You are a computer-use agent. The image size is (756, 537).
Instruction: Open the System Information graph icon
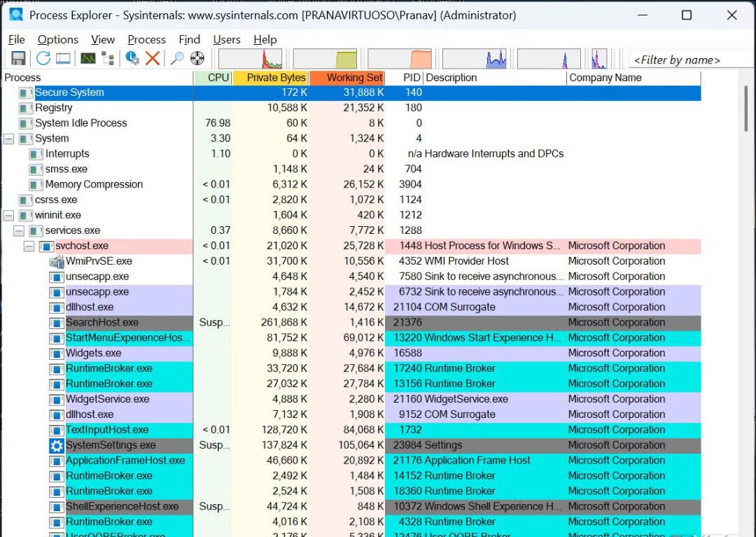pyautogui.click(x=88, y=59)
